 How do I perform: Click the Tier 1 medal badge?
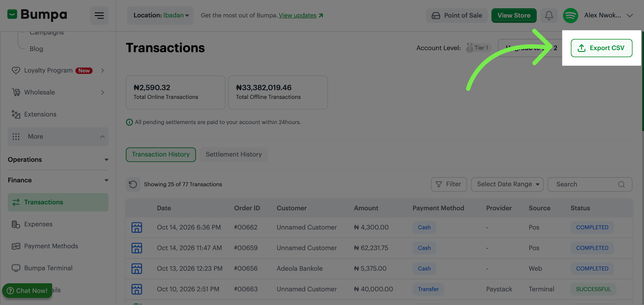pyautogui.click(x=479, y=48)
